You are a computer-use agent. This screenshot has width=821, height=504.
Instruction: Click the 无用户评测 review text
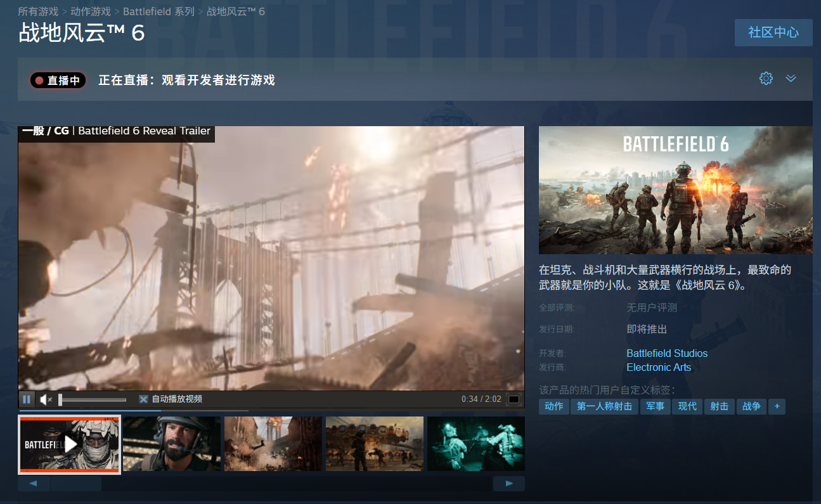click(x=652, y=308)
